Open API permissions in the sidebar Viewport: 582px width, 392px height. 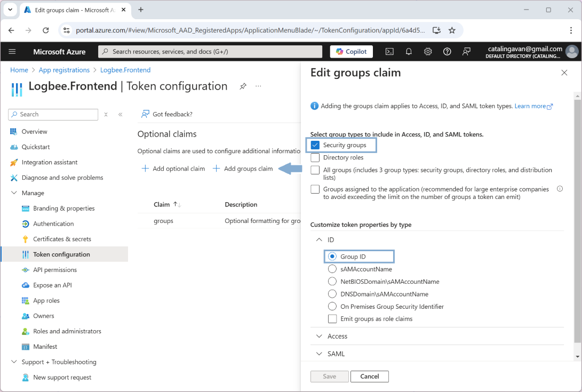coord(55,270)
